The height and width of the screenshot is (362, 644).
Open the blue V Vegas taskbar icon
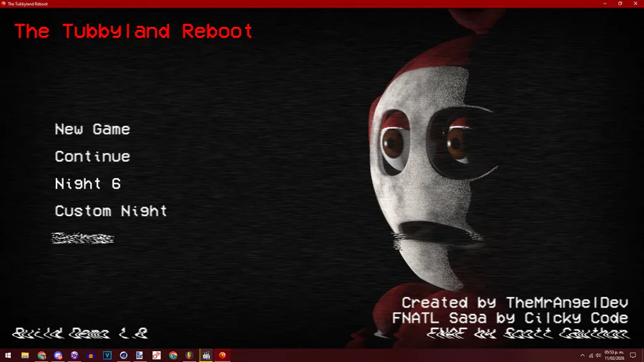pyautogui.click(x=107, y=356)
